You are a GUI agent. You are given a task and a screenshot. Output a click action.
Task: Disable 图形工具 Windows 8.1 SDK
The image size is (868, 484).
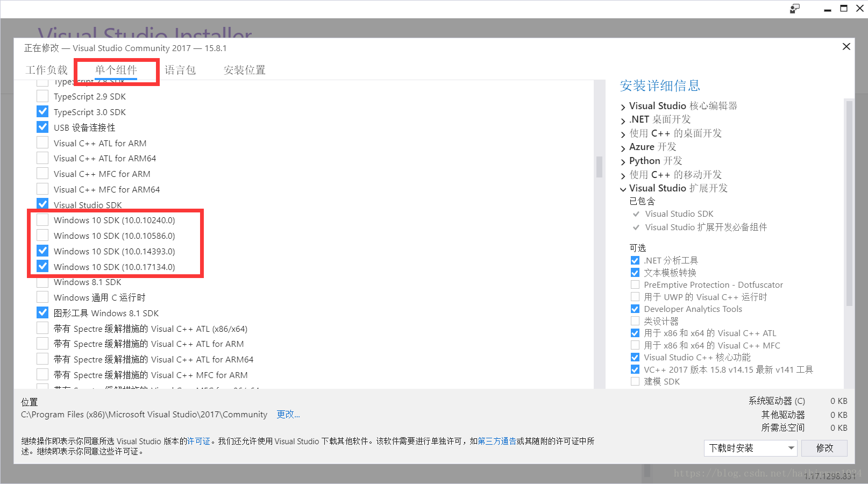pos(42,312)
